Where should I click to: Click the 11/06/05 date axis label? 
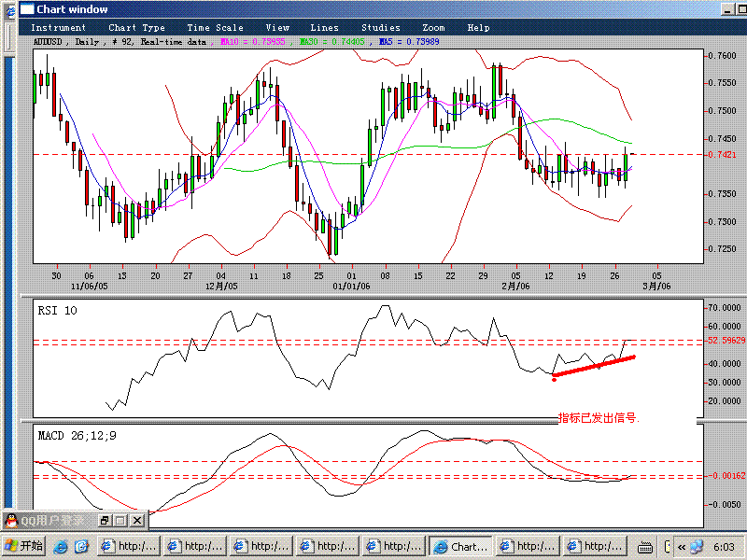89,287
